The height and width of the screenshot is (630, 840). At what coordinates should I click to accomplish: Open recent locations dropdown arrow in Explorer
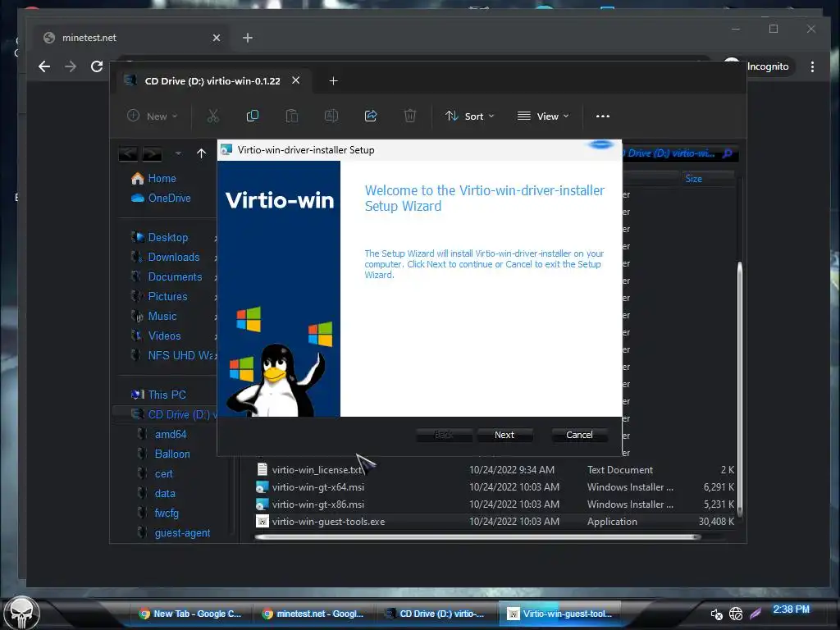point(178,153)
